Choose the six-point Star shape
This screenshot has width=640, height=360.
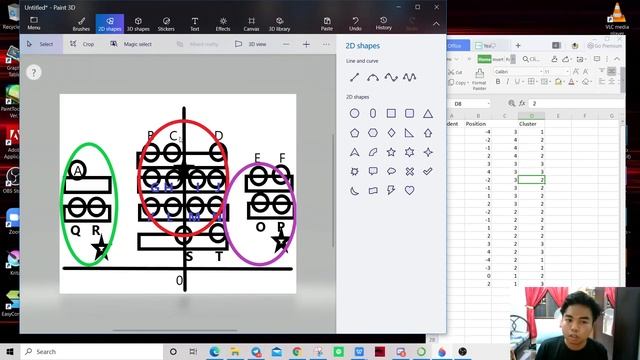pyautogui.click(x=409, y=152)
